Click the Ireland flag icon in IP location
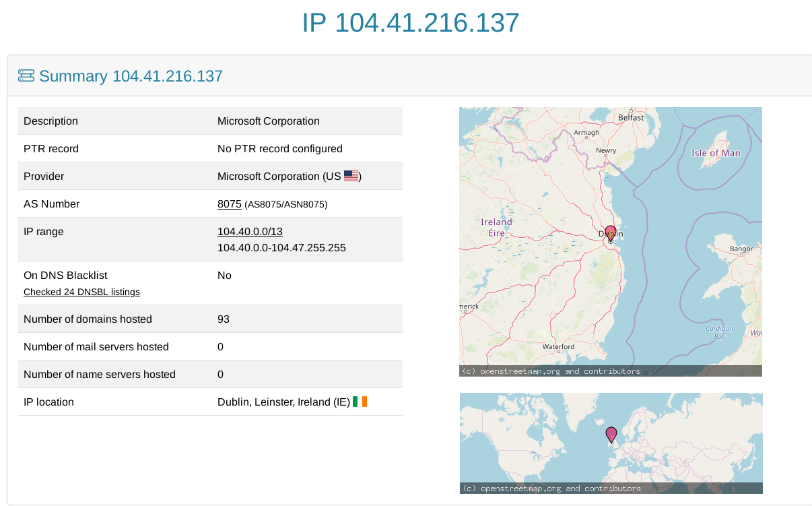This screenshot has height=506, width=812. click(360, 402)
